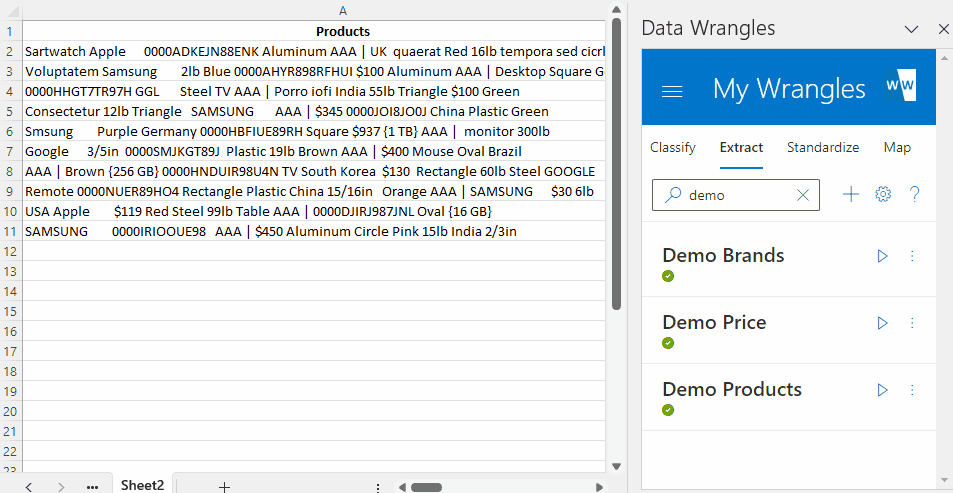Open the Map tab
Viewport: 953px width, 493px height.
point(897,148)
